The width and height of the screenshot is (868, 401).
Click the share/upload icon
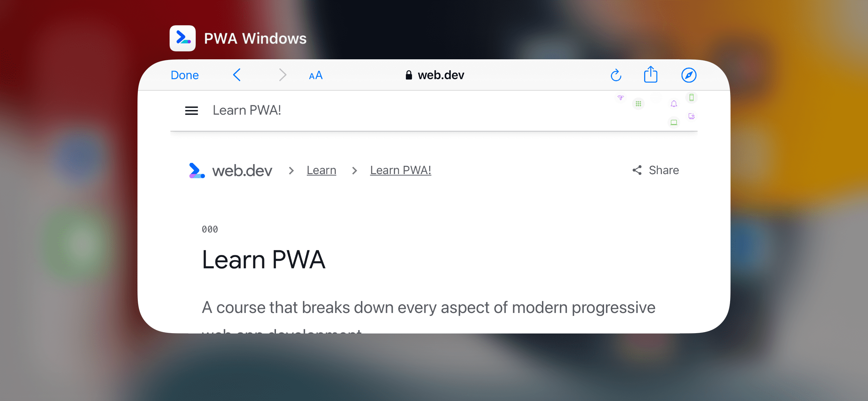(652, 75)
